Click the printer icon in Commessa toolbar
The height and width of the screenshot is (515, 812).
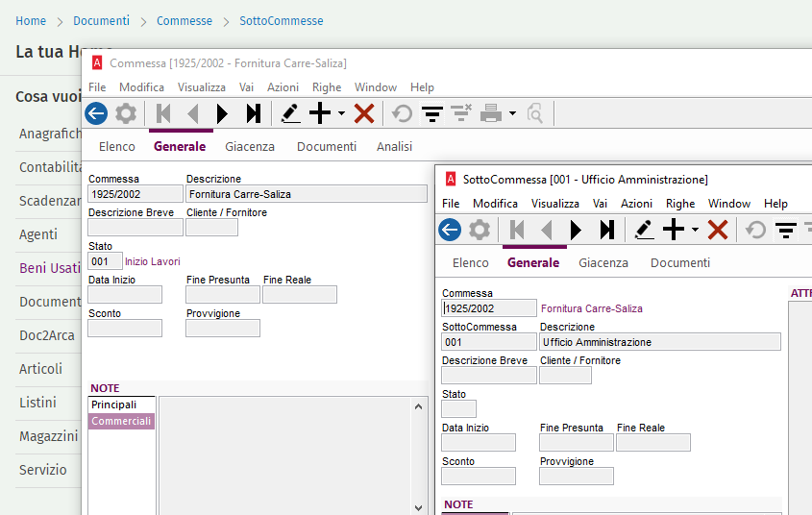pyautogui.click(x=491, y=113)
